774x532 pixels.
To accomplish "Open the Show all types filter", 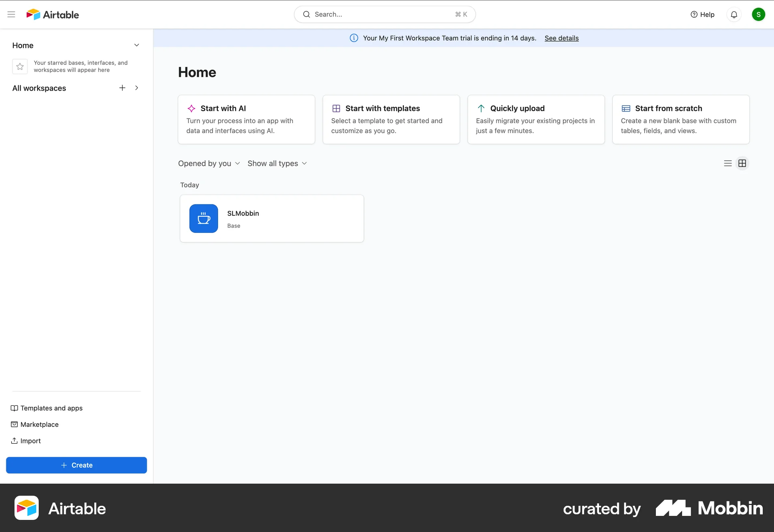I will coord(277,163).
